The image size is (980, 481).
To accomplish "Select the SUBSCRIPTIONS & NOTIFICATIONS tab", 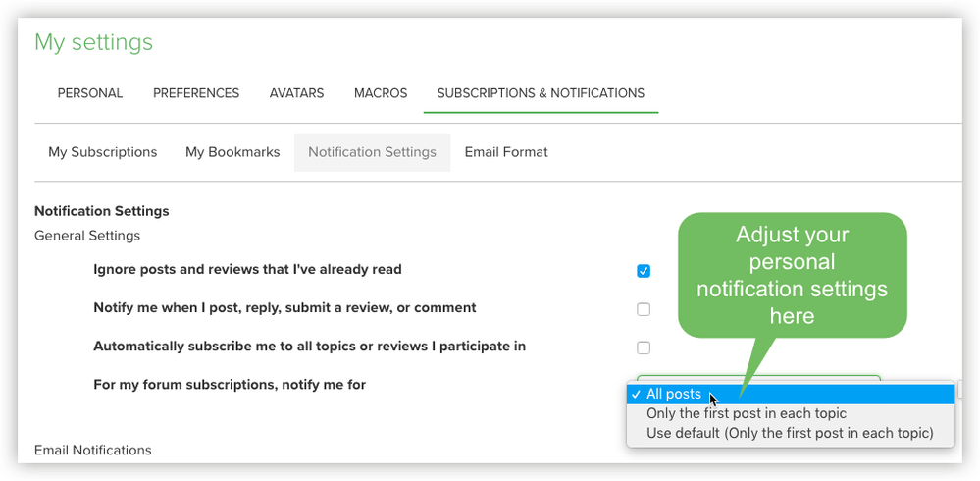I will coord(541,93).
